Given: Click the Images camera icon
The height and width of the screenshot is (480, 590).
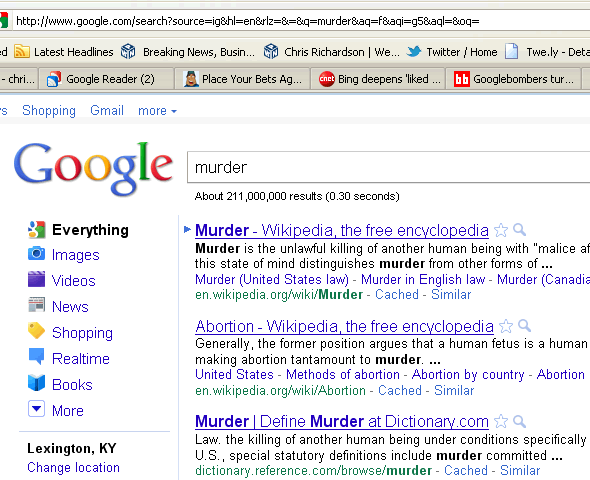Looking at the screenshot, I should pos(36,254).
